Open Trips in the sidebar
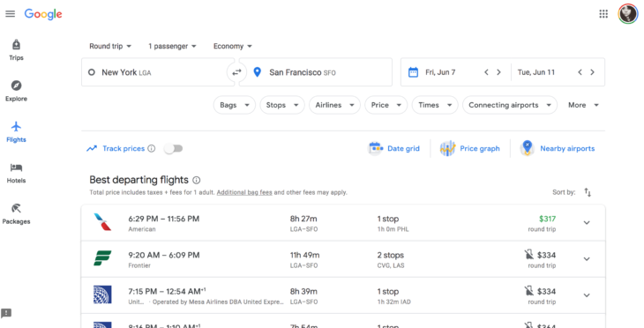Viewport: 644px width, 328px height. (16, 50)
